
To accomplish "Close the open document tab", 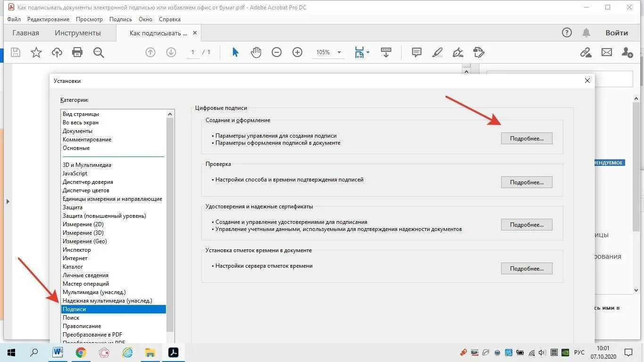I will point(195,33).
